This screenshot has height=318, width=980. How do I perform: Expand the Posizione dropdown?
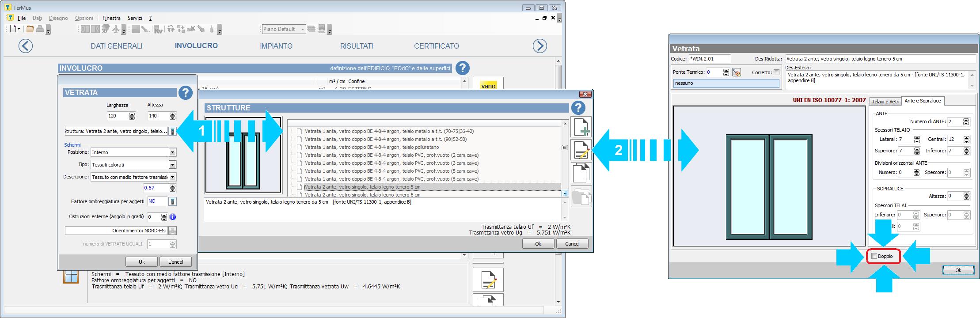(x=172, y=152)
